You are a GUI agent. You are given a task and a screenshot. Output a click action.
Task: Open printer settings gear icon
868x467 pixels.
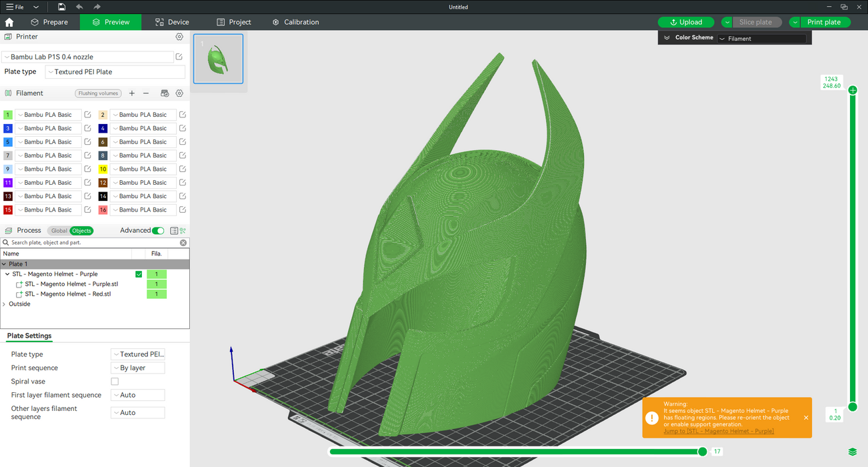pyautogui.click(x=179, y=37)
